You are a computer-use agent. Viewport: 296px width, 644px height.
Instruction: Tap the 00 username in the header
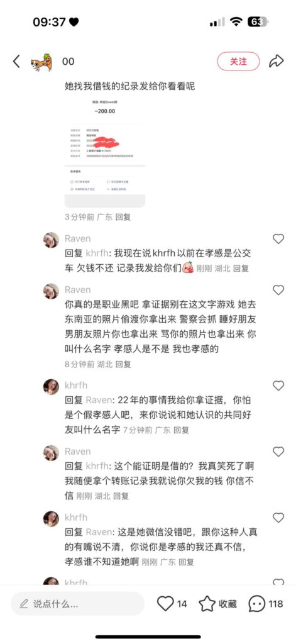click(68, 62)
